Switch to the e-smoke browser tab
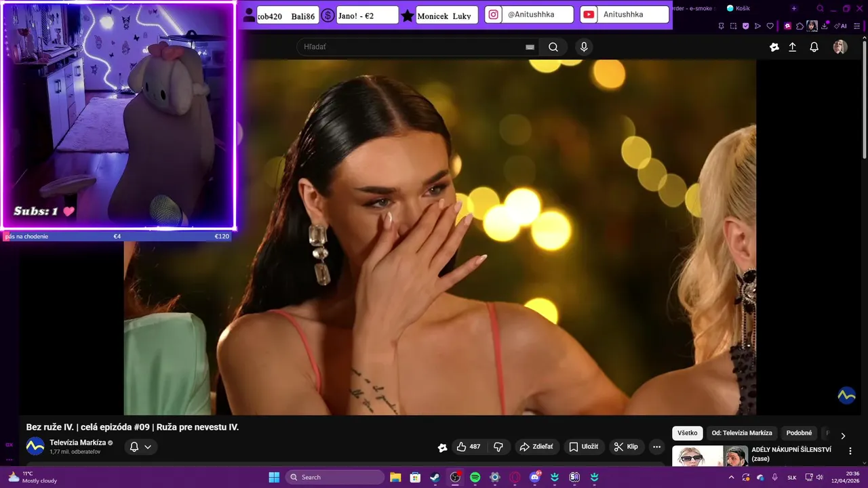868x488 pixels. [693, 8]
